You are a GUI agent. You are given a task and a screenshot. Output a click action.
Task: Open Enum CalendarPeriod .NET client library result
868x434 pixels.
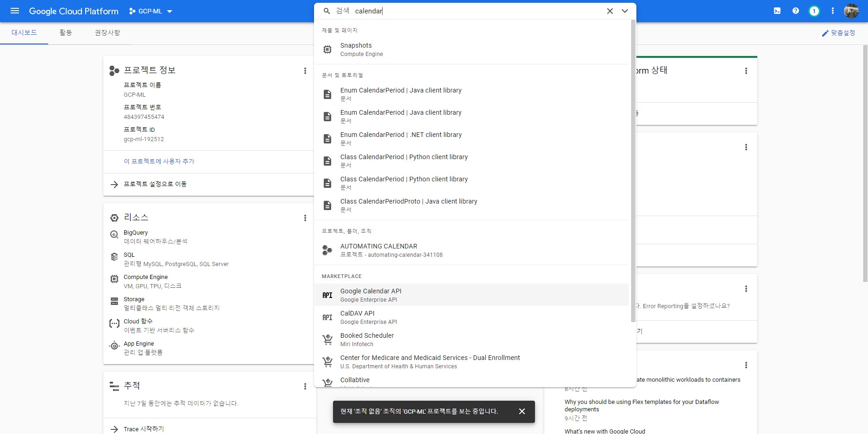[472, 138]
